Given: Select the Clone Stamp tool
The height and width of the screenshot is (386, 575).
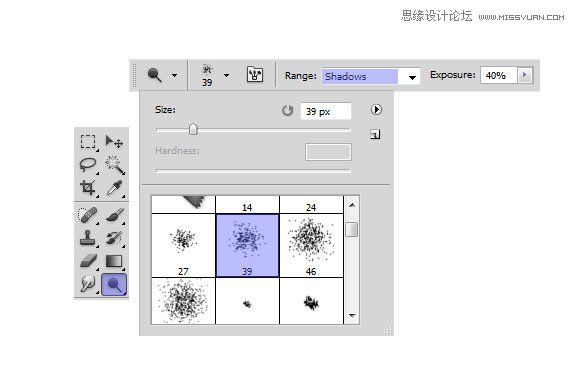Looking at the screenshot, I should click(88, 238).
